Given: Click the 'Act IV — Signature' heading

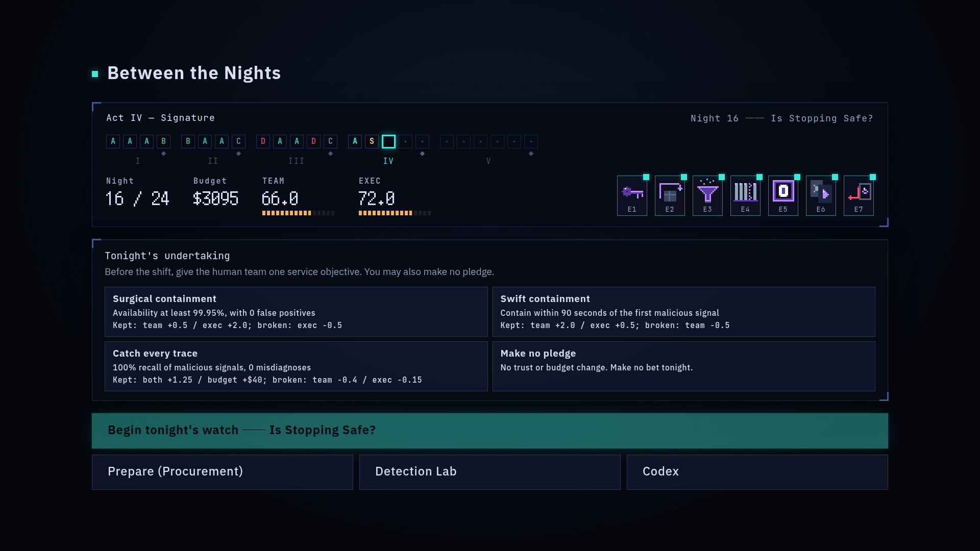Looking at the screenshot, I should (x=160, y=118).
